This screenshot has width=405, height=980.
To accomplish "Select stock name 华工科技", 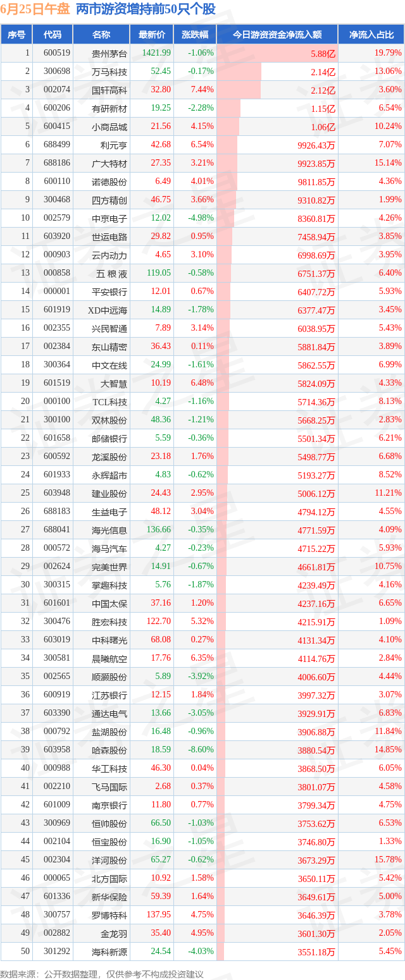I will pyautogui.click(x=109, y=768).
